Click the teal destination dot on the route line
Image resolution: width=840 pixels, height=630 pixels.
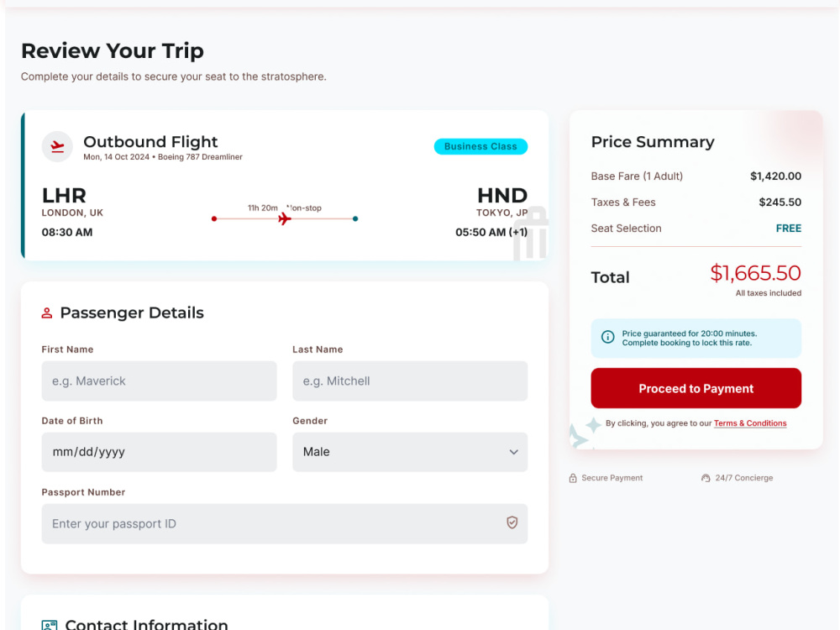click(355, 218)
